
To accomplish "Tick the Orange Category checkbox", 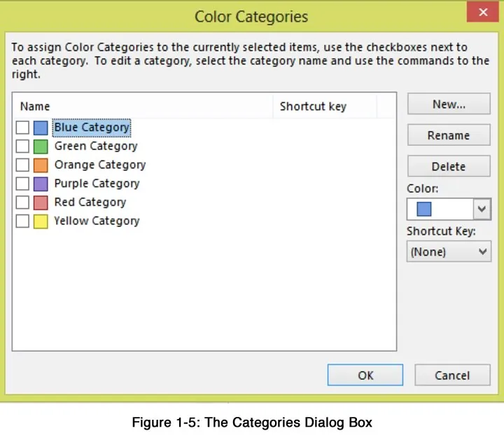I will 22,165.
